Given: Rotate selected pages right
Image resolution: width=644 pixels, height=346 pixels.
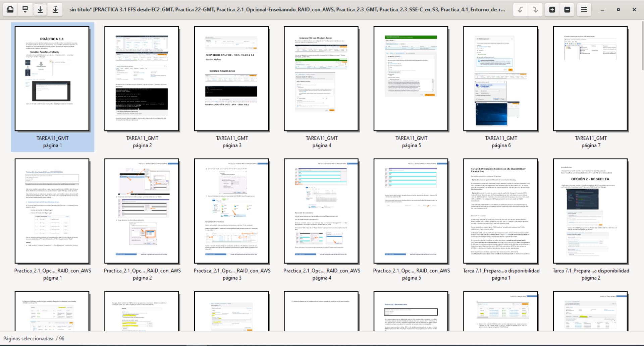Looking at the screenshot, I should click(x=535, y=10).
